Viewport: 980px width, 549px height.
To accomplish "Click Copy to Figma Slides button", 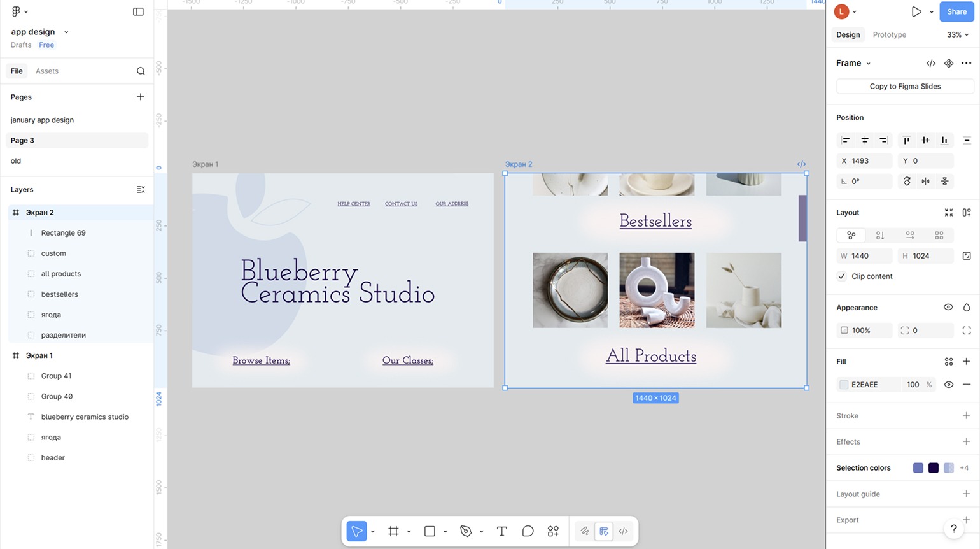I will coord(904,87).
